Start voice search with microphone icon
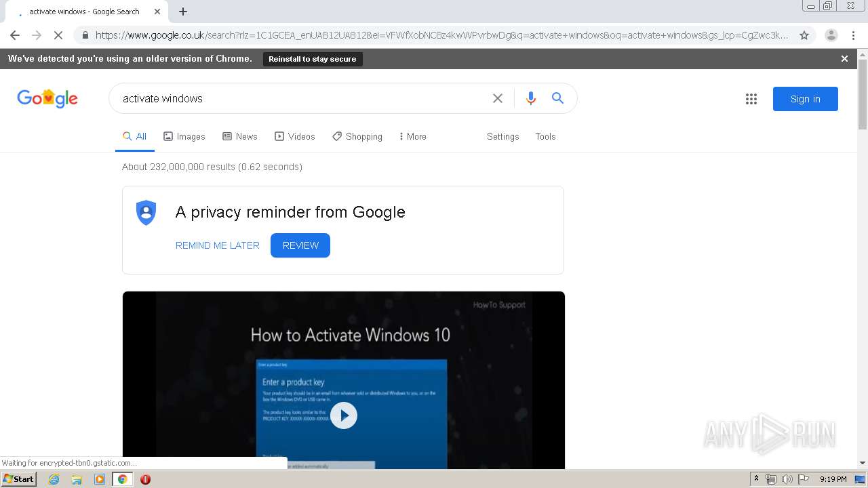868x488 pixels. [531, 98]
